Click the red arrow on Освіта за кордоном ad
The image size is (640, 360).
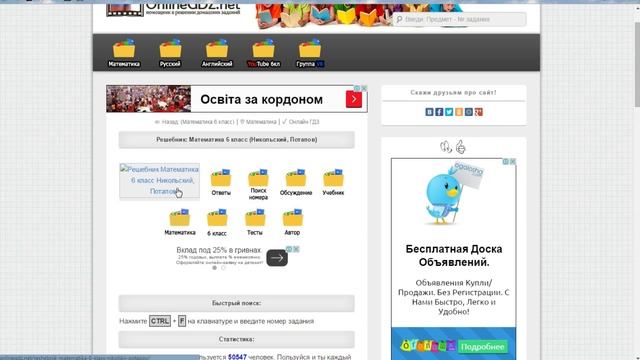354,99
